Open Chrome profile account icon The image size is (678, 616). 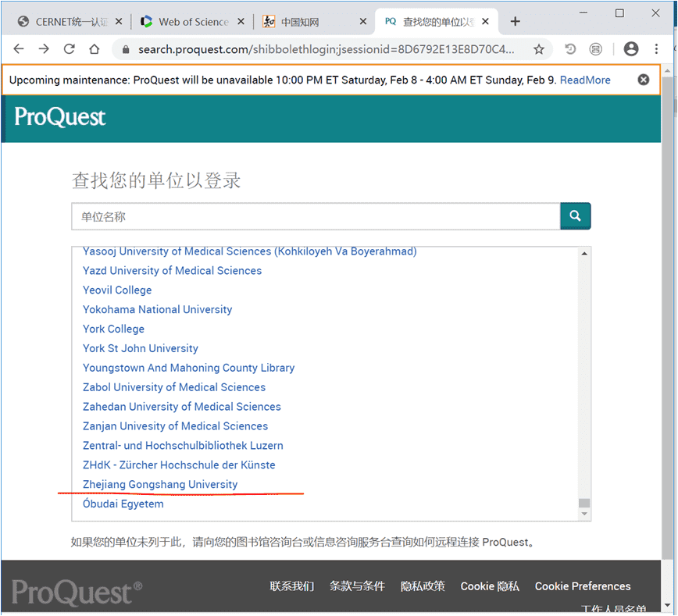tap(630, 49)
